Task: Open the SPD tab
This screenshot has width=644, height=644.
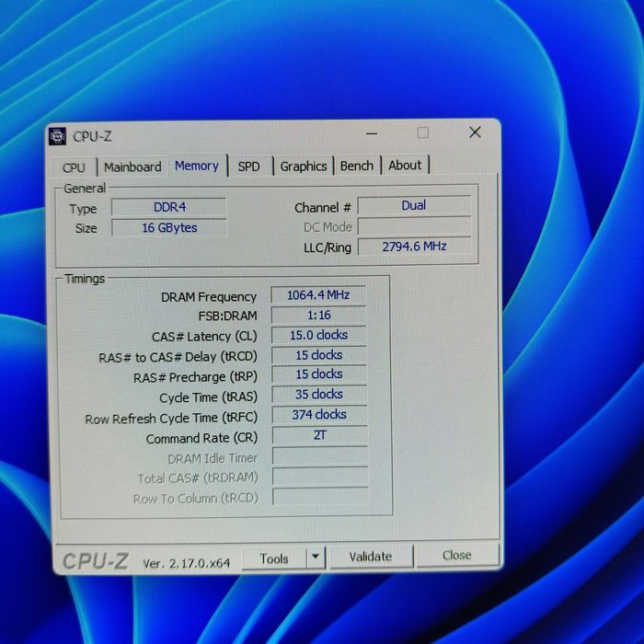Action: (249, 167)
